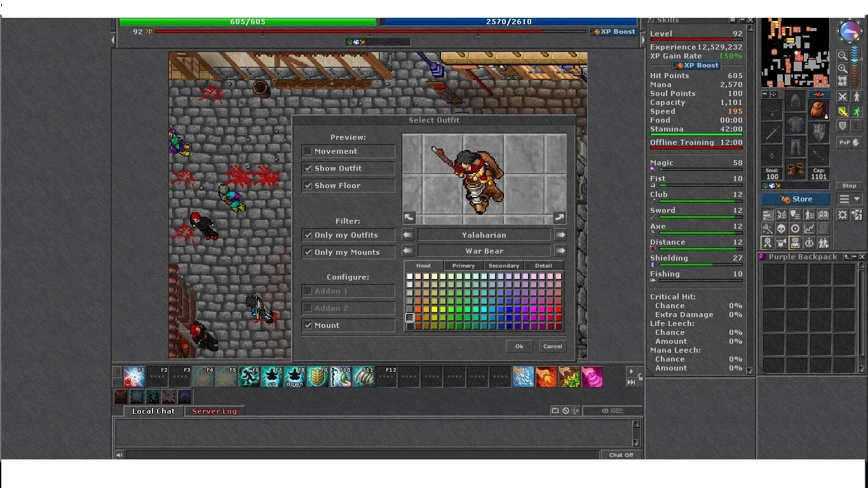Rotate outfit preview counter-clockwise

409,217
